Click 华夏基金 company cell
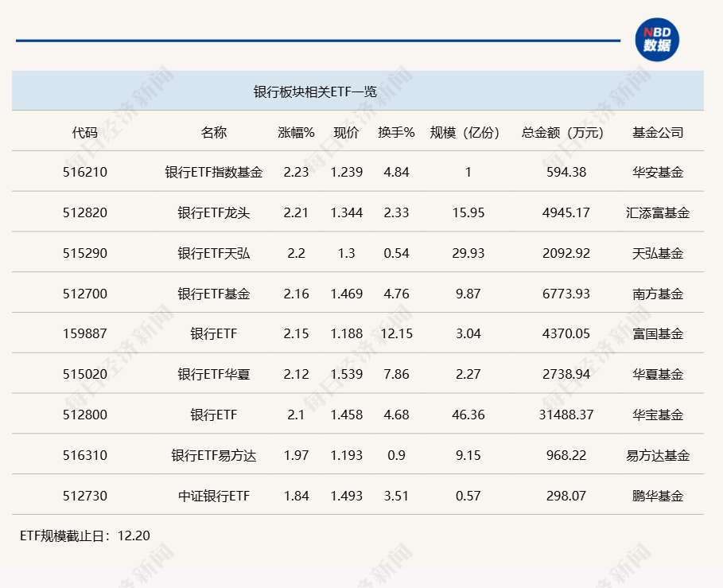The width and height of the screenshot is (723, 588). (x=658, y=374)
